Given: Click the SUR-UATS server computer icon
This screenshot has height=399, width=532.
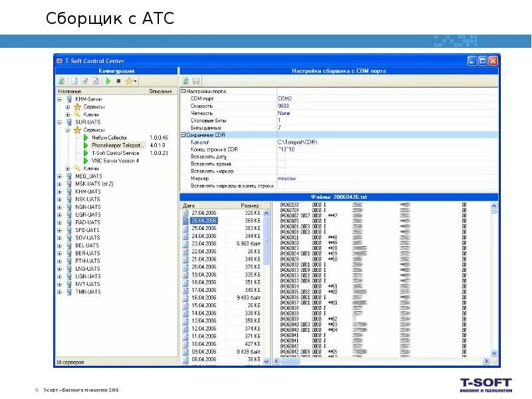Looking at the screenshot, I should pos(69,122).
